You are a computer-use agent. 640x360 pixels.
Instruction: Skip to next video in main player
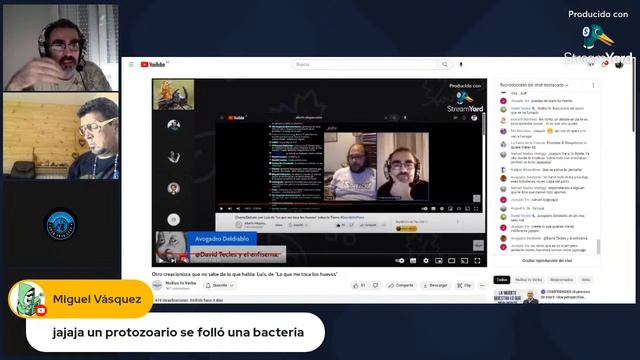(x=173, y=260)
